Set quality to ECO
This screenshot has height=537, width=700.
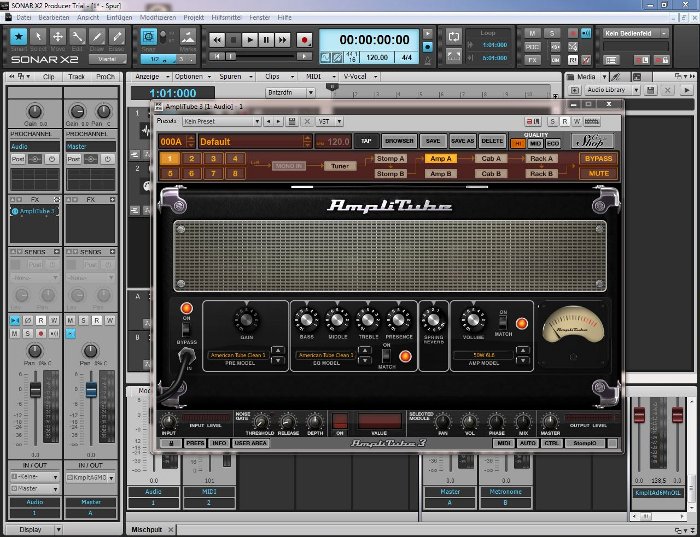553,144
